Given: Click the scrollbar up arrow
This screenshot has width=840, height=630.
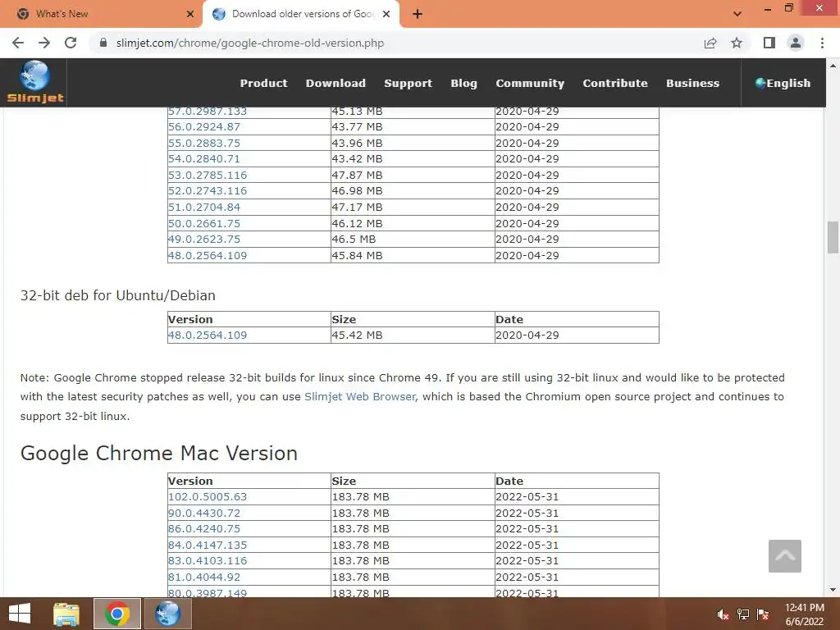Looking at the screenshot, I should pos(833,66).
